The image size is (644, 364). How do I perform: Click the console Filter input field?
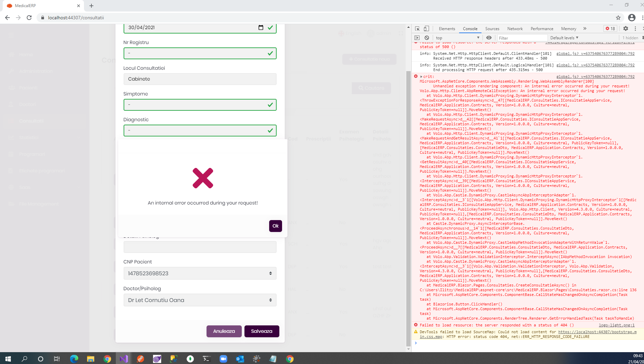click(x=522, y=38)
